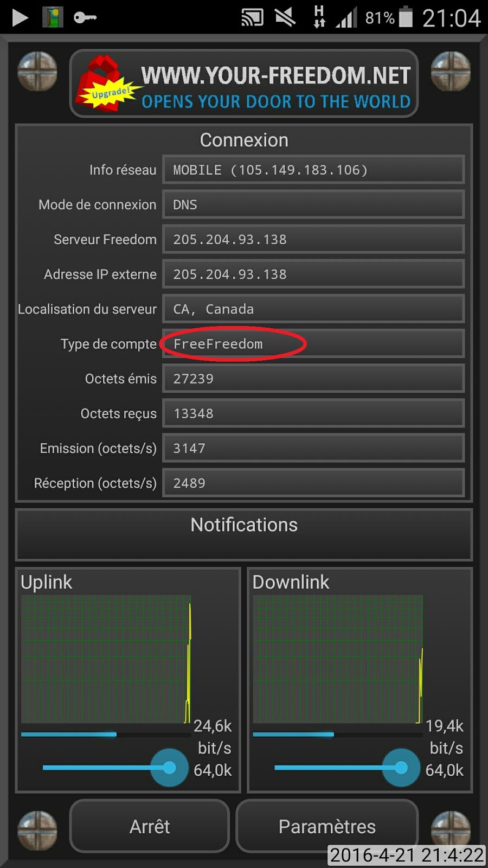
Task: Tap the top-left screw head decoration
Action: [37, 71]
